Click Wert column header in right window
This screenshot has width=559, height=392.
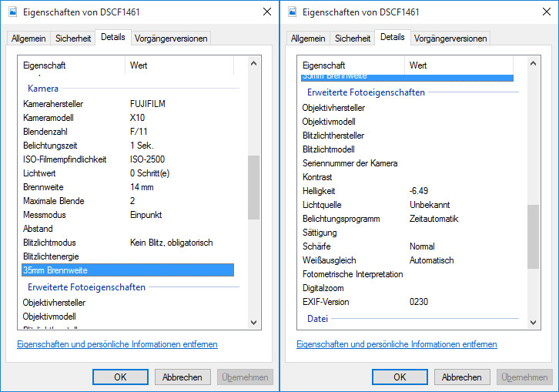459,65
